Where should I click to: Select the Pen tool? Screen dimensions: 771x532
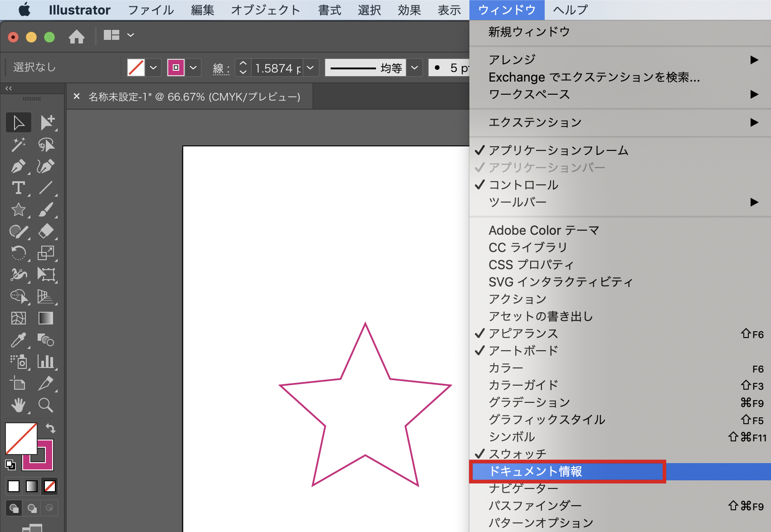point(18,166)
